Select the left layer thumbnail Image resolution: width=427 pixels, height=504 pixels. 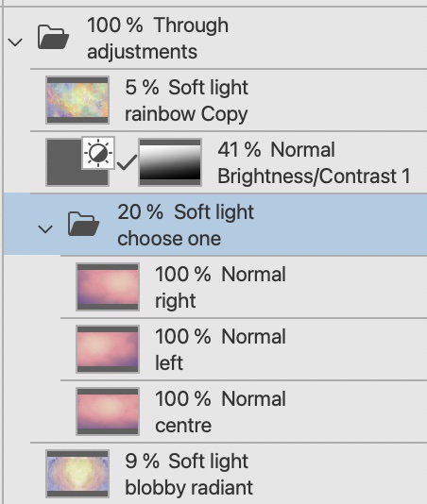tap(108, 349)
